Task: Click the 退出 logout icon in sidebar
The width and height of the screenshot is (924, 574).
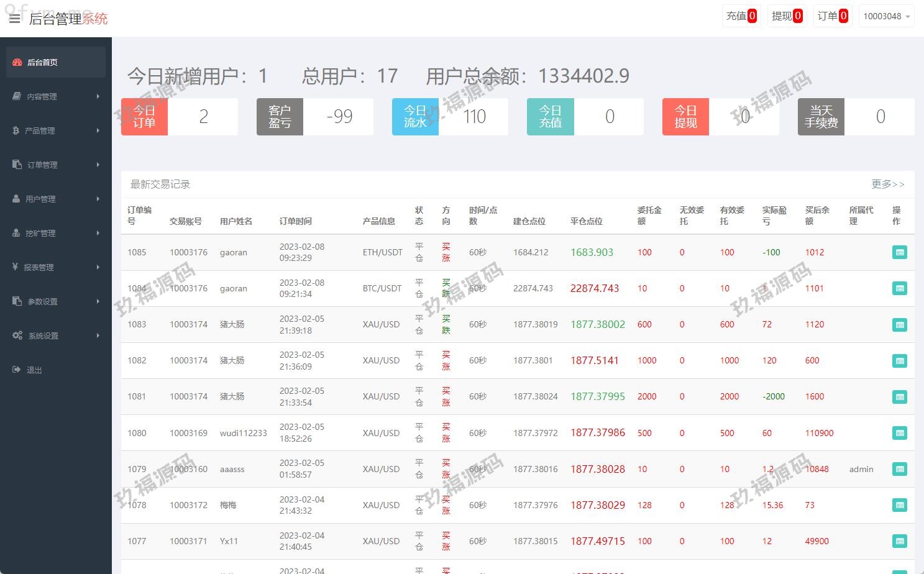Action: click(17, 370)
